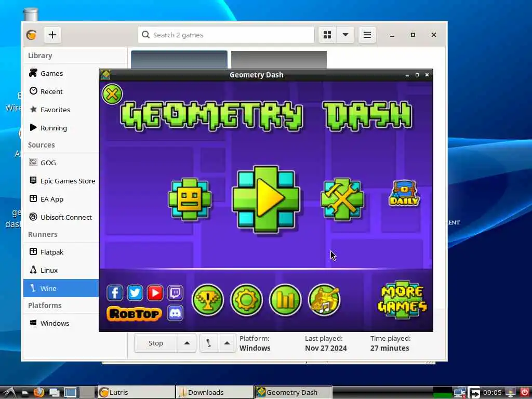Open the stats bar chart button

(285, 300)
